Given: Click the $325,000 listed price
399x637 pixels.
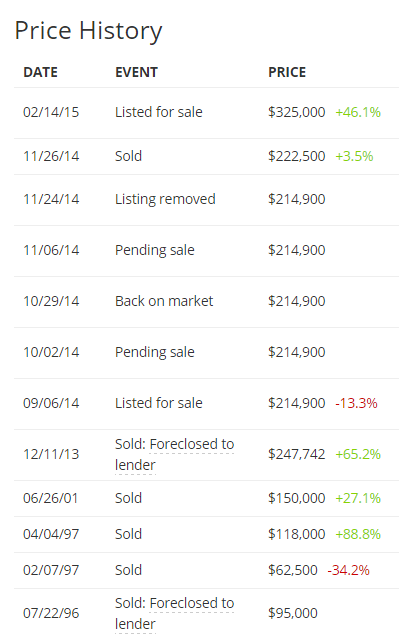Looking at the screenshot, I should [x=297, y=112].
